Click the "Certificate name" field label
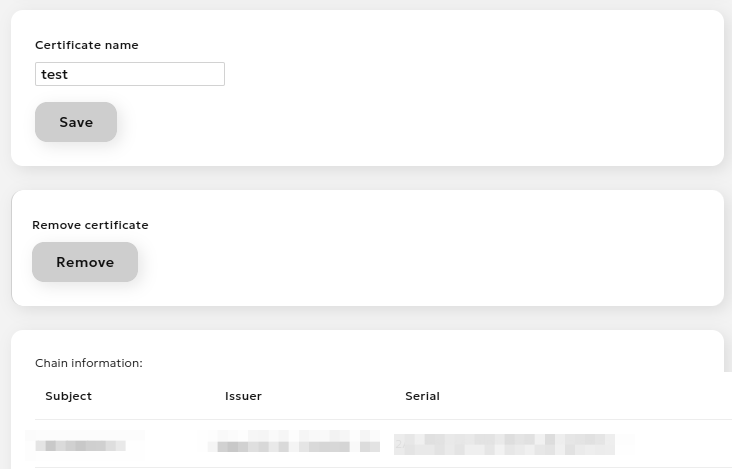732x469 pixels. coord(87,45)
